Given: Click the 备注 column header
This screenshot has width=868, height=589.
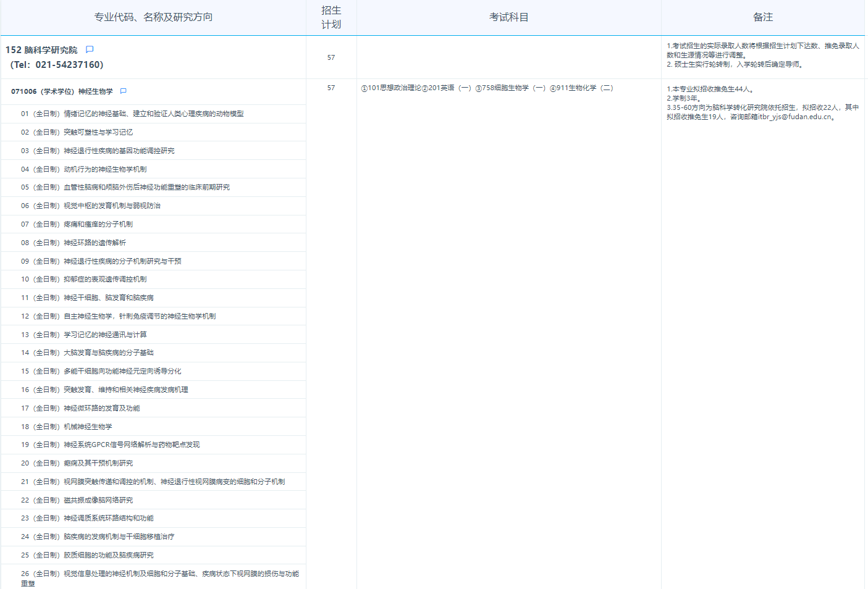Looking at the screenshot, I should click(x=762, y=17).
